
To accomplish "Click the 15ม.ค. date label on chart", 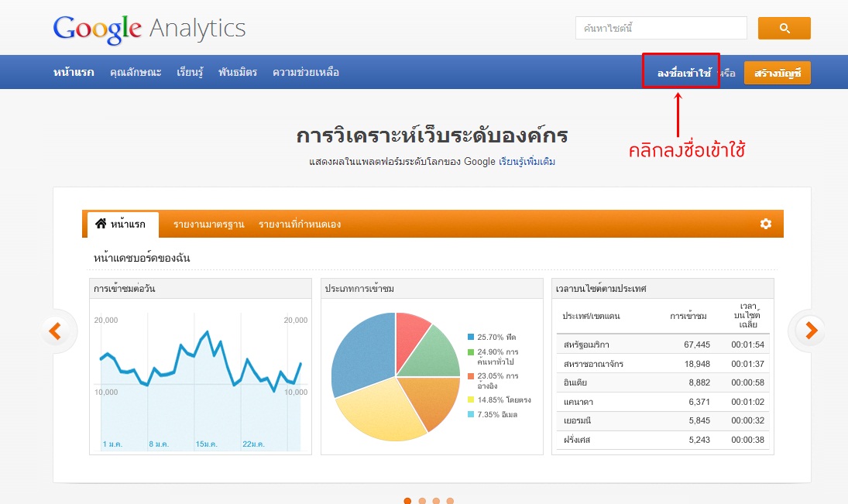I will 206,444.
